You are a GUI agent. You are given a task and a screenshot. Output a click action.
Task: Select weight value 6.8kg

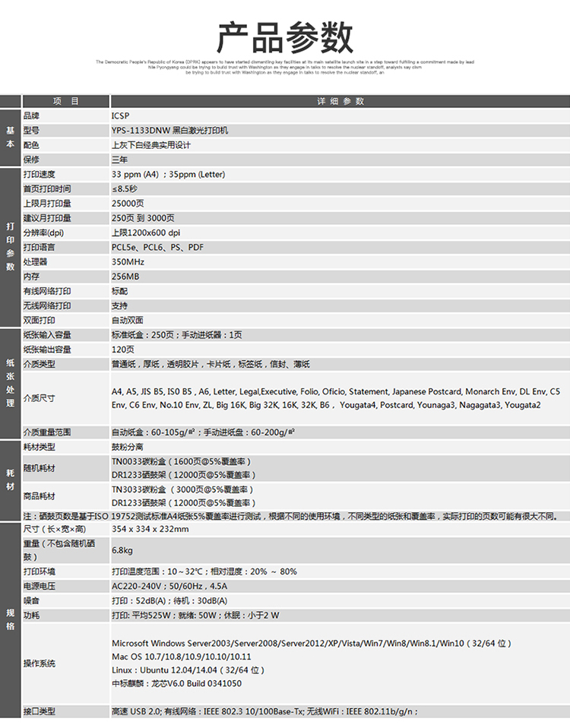point(122,550)
